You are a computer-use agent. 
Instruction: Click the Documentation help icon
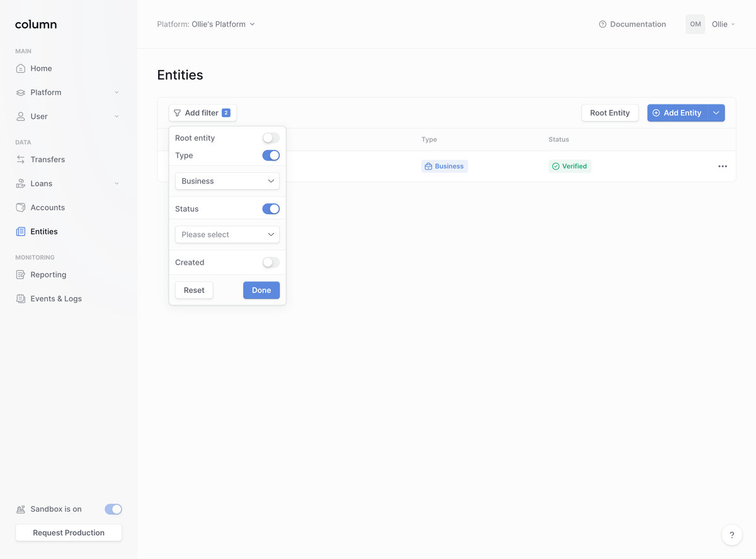click(602, 25)
